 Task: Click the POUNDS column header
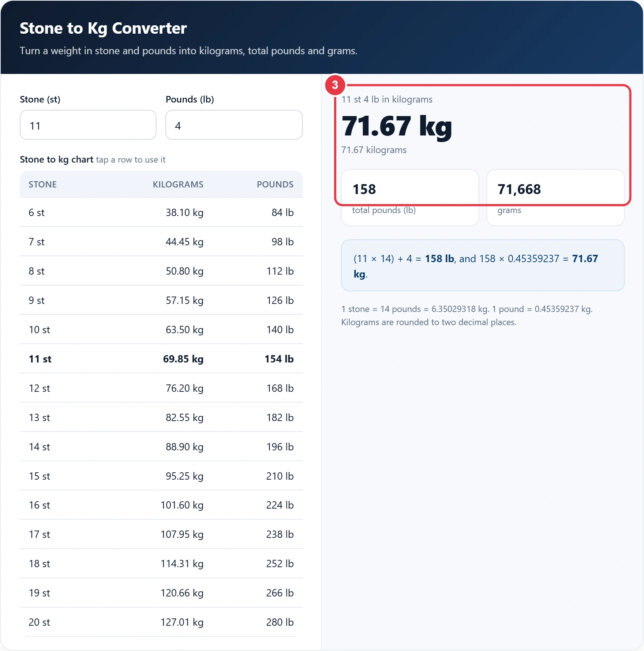275,184
